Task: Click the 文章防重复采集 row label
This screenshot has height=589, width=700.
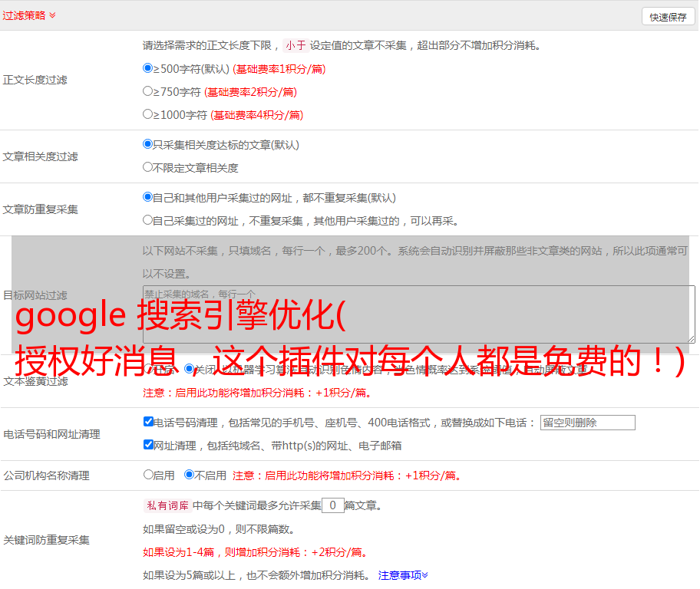Action: pos(40,209)
